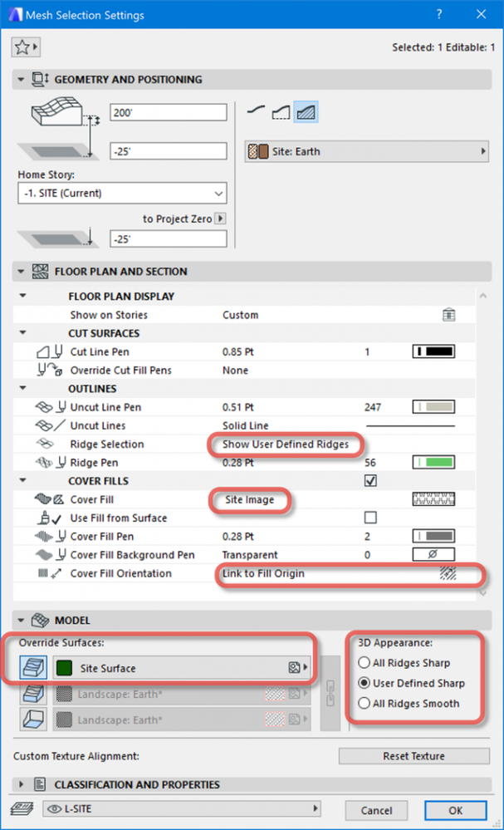Open the L-SITE layer dropdown
Viewport: 504px width, 830px height.
[x=181, y=809]
